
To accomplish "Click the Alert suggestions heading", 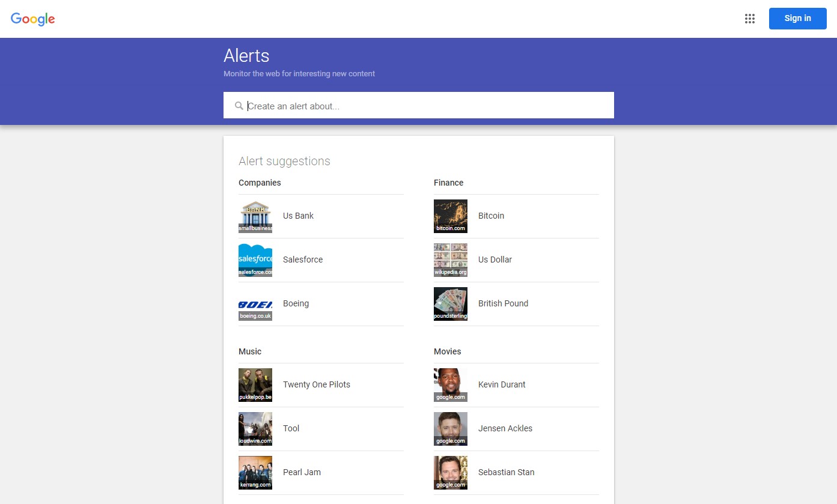I will (x=284, y=161).
